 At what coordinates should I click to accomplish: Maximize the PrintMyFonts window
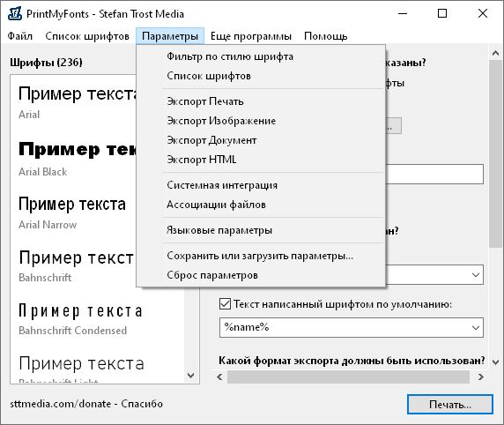click(442, 13)
